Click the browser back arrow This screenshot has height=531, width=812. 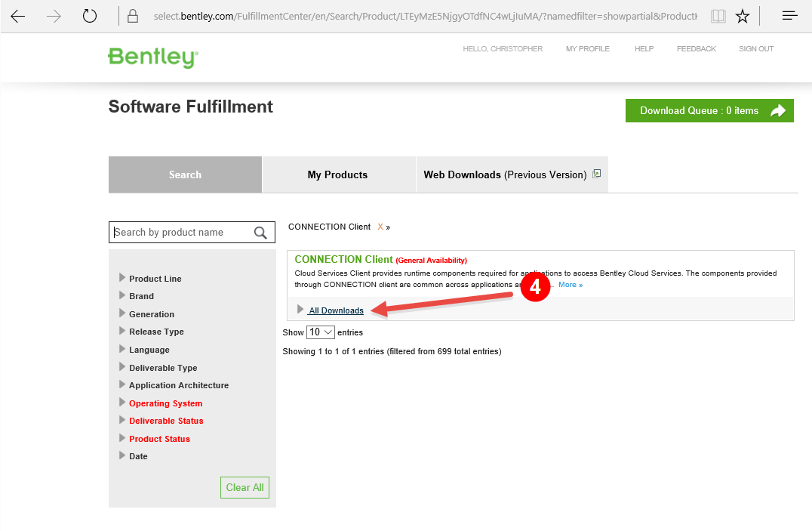(18, 17)
